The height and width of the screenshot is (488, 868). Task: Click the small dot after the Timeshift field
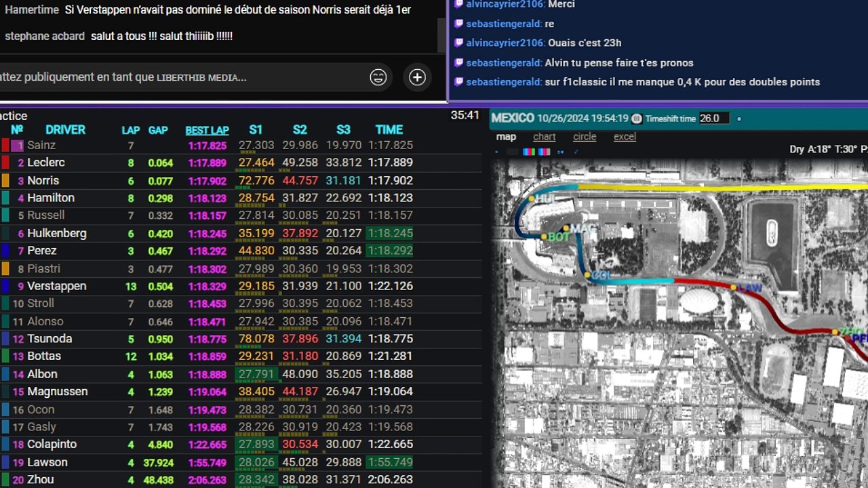coord(739,119)
